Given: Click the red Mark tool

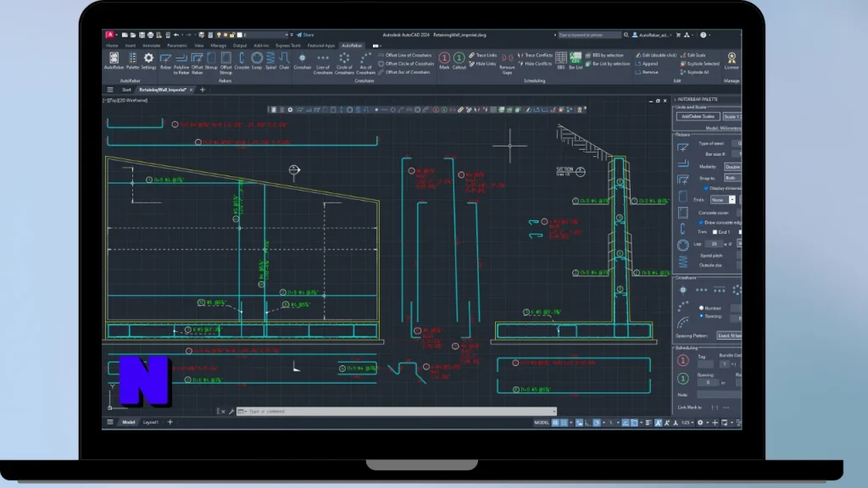Looking at the screenshot, I should click(x=444, y=60).
